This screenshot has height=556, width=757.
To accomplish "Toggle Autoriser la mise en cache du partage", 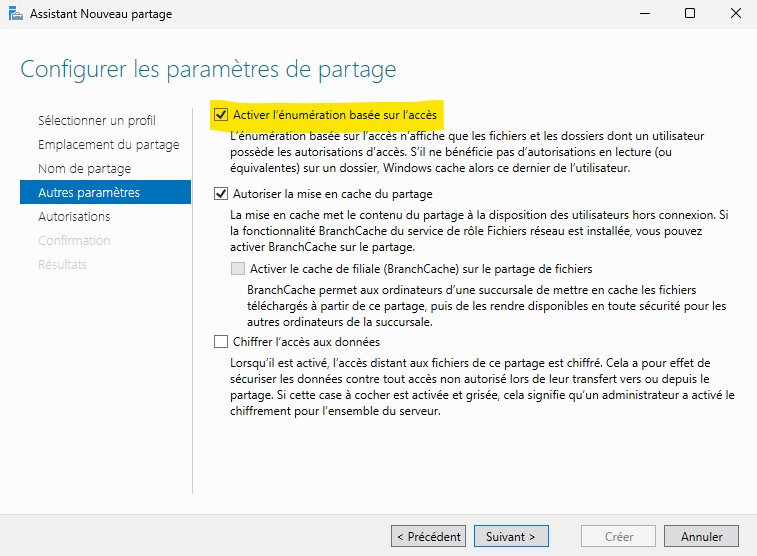I will pyautogui.click(x=221, y=194).
